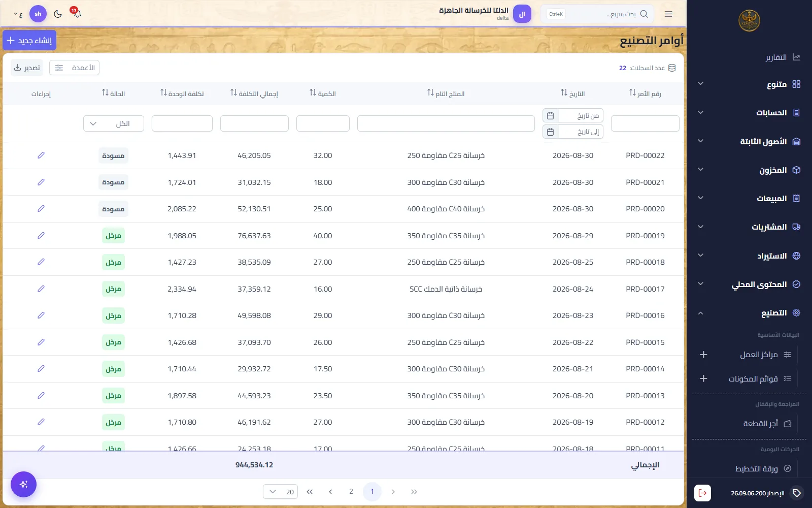Sort by الكمية column

(x=313, y=92)
